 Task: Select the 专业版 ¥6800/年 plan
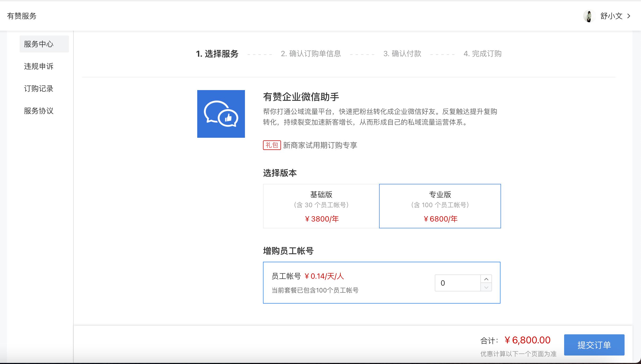tap(440, 206)
